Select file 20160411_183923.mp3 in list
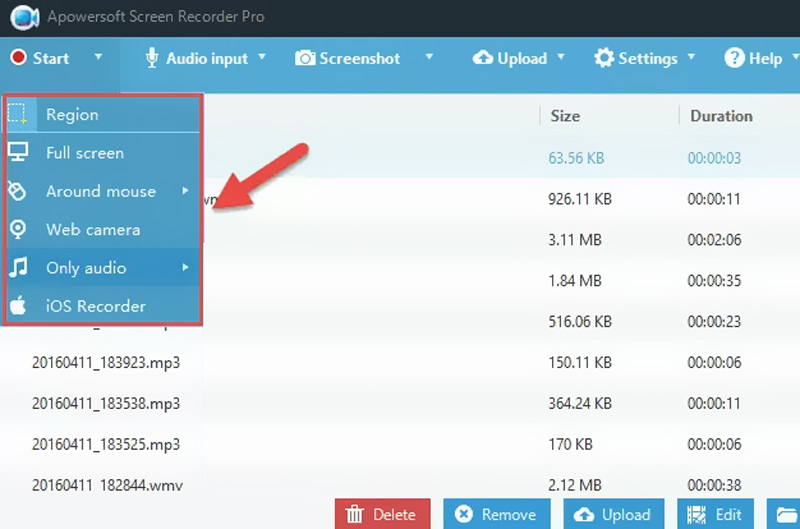 pos(106,361)
